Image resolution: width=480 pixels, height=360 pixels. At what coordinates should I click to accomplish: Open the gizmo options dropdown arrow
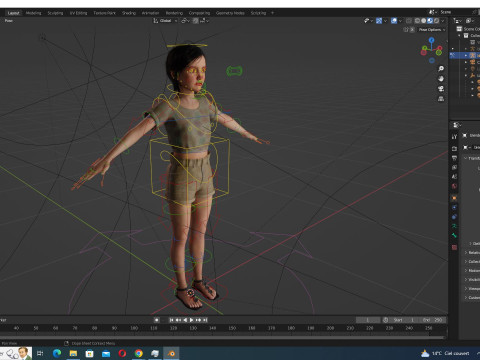(385, 21)
